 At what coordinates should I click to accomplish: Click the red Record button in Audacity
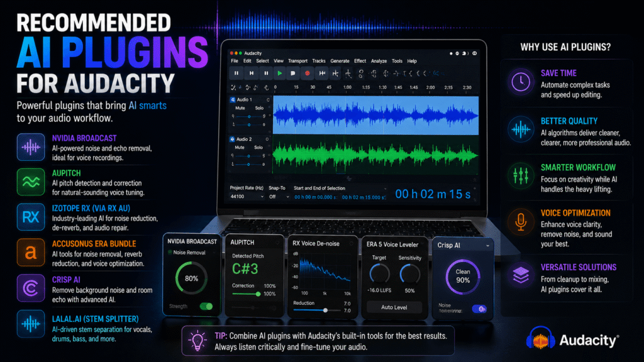pos(307,73)
